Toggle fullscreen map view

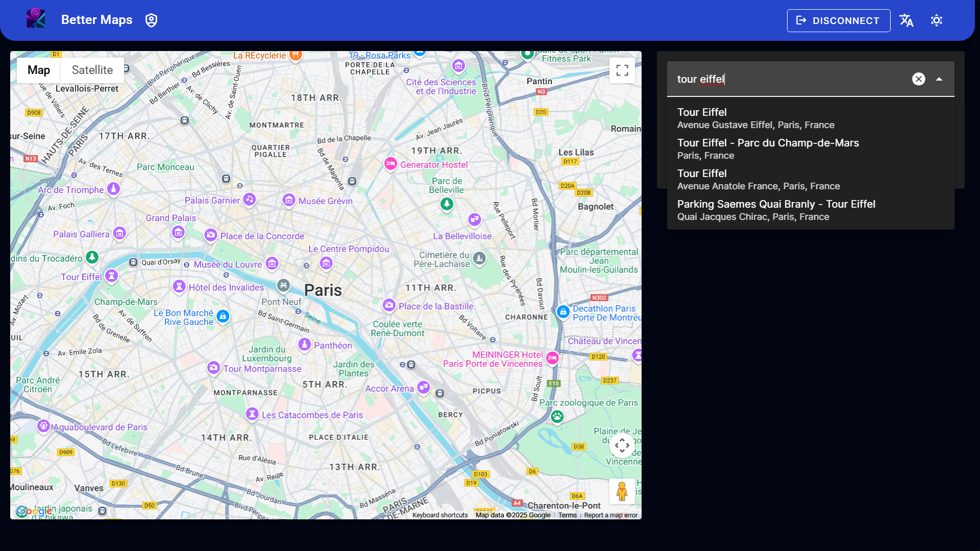[x=622, y=70]
